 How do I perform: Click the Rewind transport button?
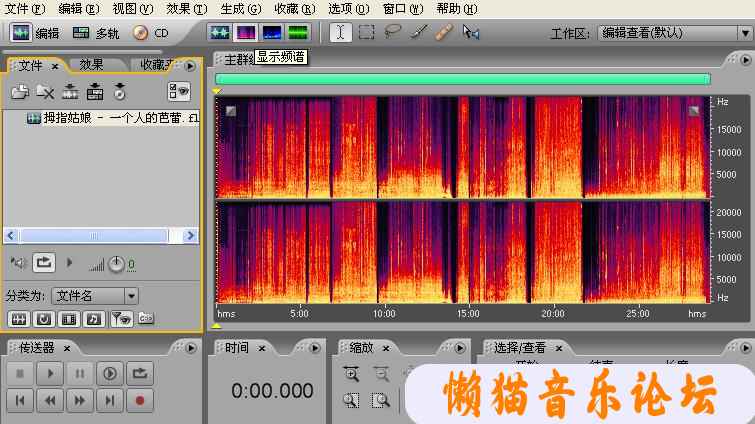click(x=51, y=400)
